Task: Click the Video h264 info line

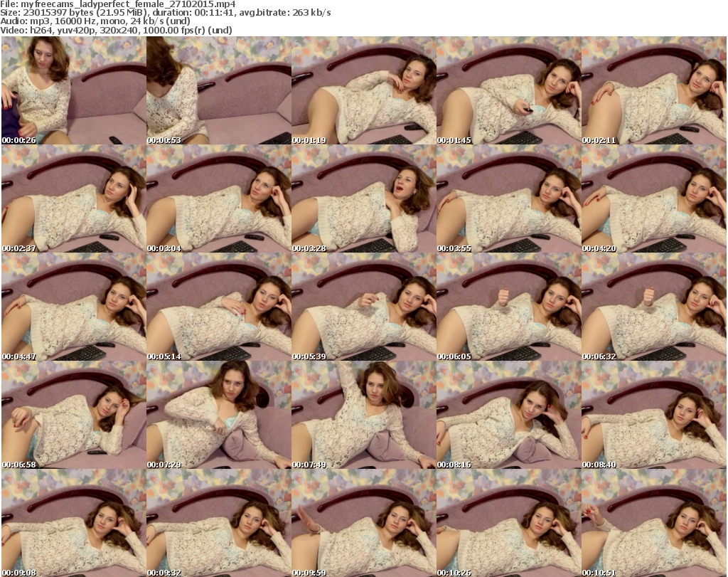Action: (x=116, y=30)
